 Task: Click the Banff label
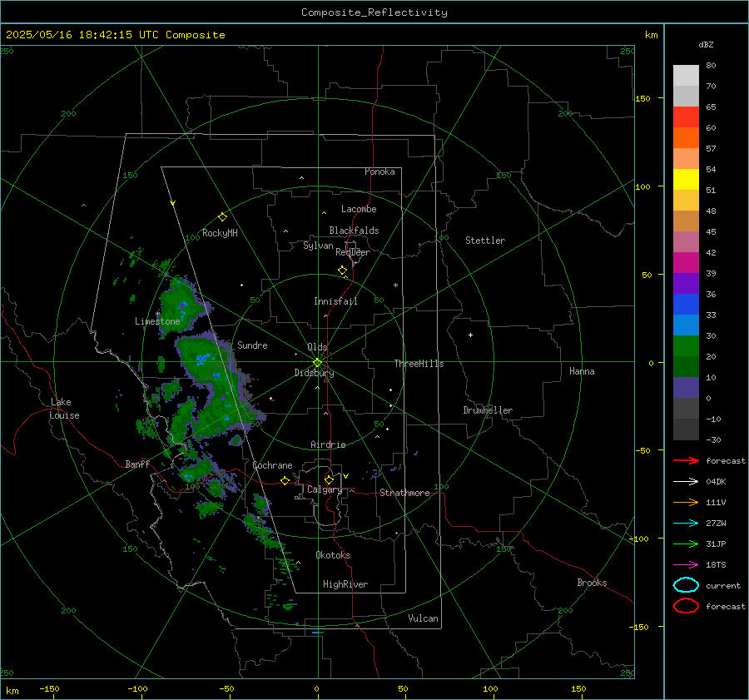pyautogui.click(x=137, y=464)
